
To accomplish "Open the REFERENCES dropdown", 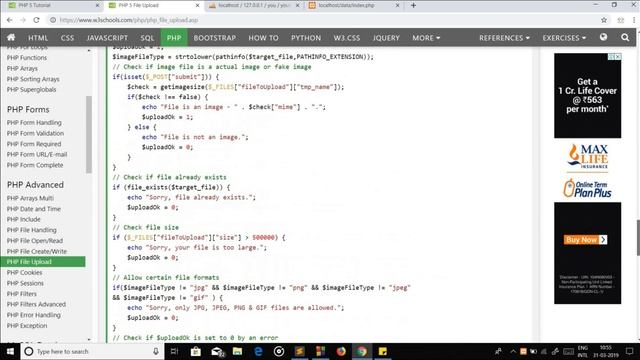I will point(504,38).
